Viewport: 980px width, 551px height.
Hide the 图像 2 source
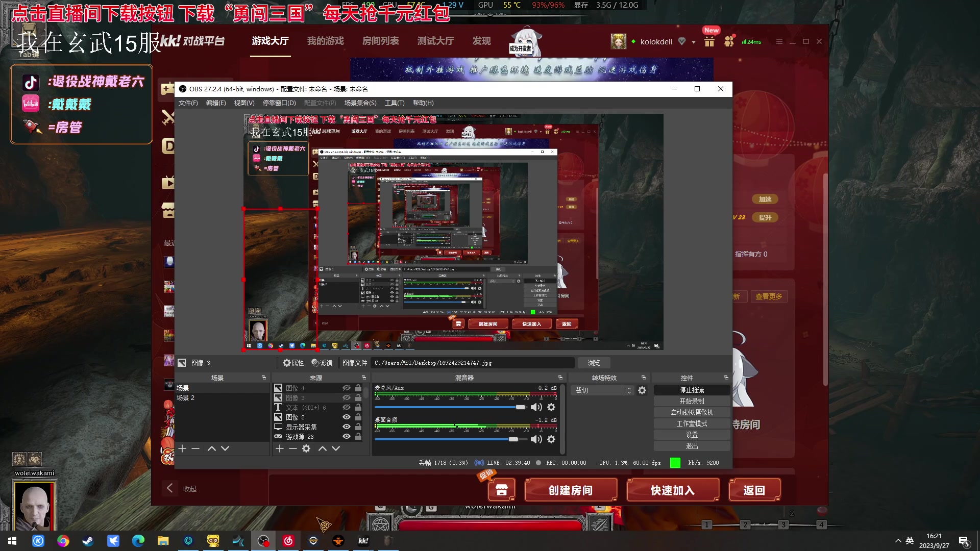pos(347,417)
